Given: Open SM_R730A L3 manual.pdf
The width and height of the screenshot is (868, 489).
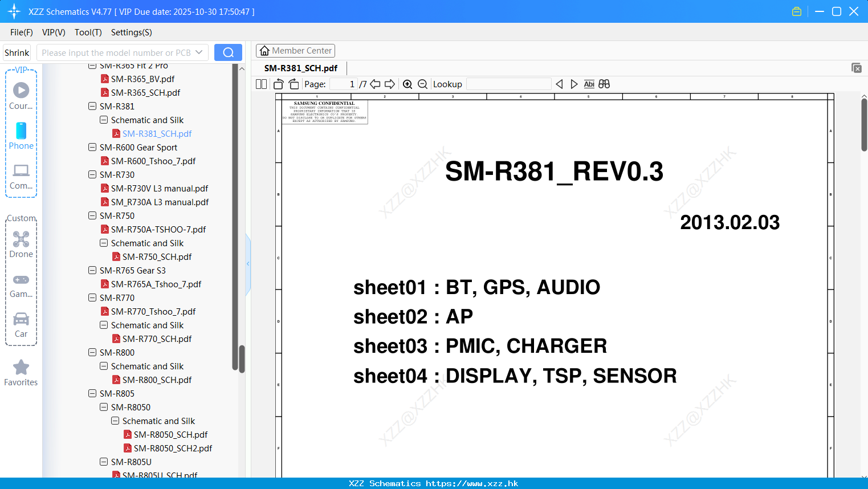Looking at the screenshot, I should coord(160,202).
